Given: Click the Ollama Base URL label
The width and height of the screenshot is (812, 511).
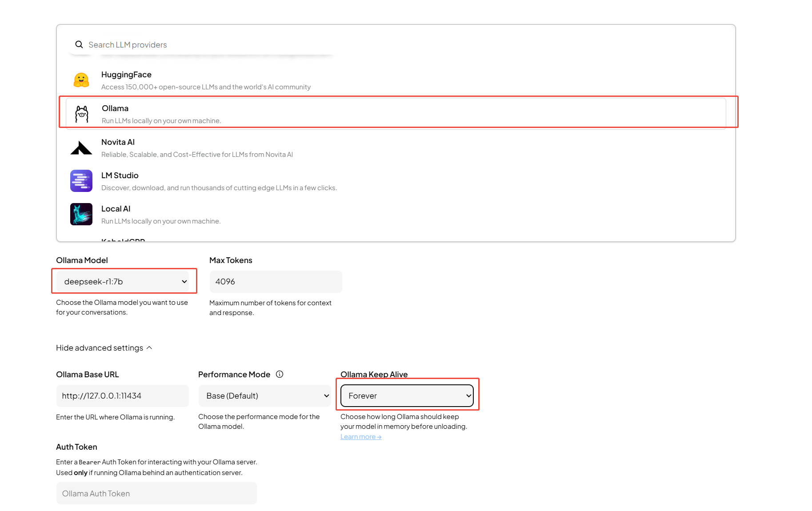Looking at the screenshot, I should [x=88, y=375].
